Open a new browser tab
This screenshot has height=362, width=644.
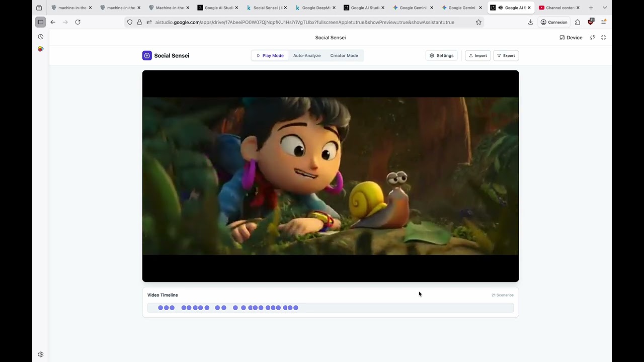tap(591, 8)
